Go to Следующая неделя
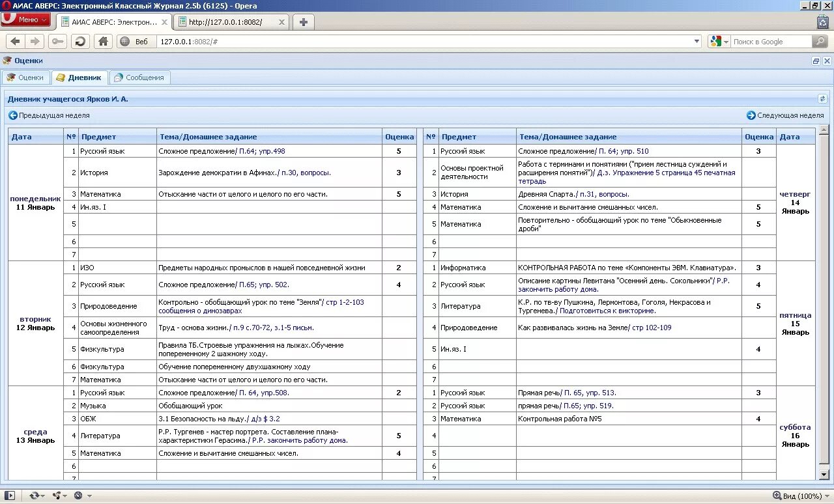The width and height of the screenshot is (834, 504). [785, 115]
